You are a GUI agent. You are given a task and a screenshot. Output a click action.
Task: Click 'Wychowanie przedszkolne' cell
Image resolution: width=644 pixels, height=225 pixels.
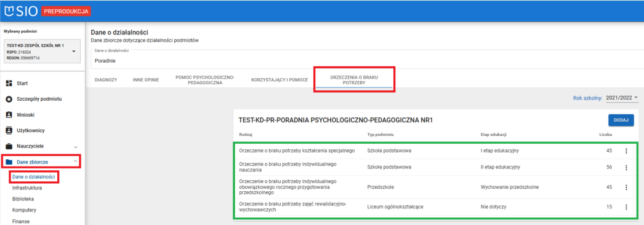(x=510, y=187)
